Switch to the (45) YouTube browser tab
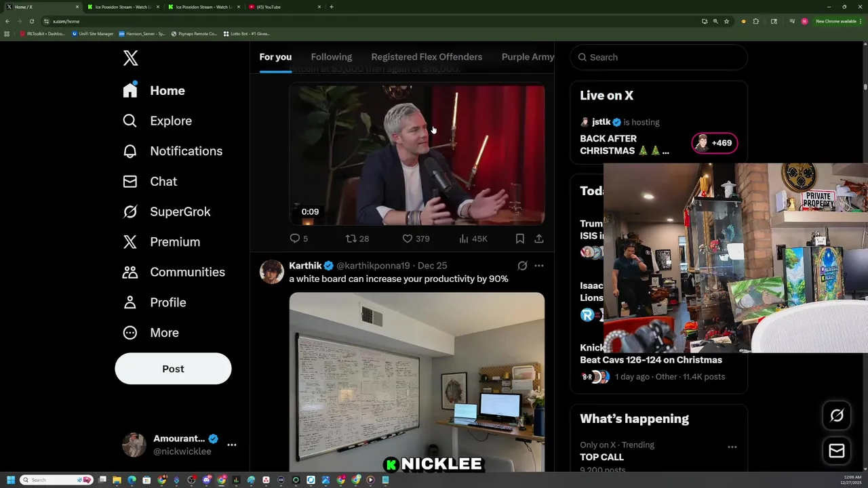The width and height of the screenshot is (868, 488). point(285,7)
